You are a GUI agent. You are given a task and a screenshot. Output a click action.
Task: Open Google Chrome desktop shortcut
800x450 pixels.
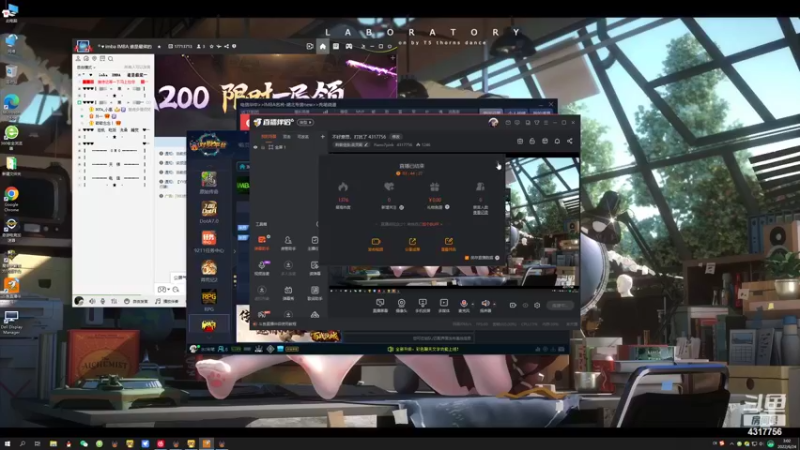pyautogui.click(x=11, y=199)
